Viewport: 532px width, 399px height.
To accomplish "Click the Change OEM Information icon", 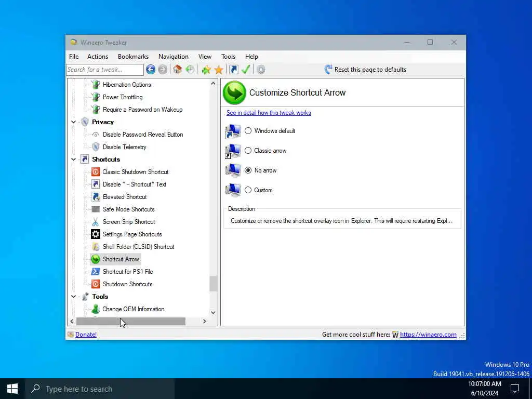I will pos(96,309).
